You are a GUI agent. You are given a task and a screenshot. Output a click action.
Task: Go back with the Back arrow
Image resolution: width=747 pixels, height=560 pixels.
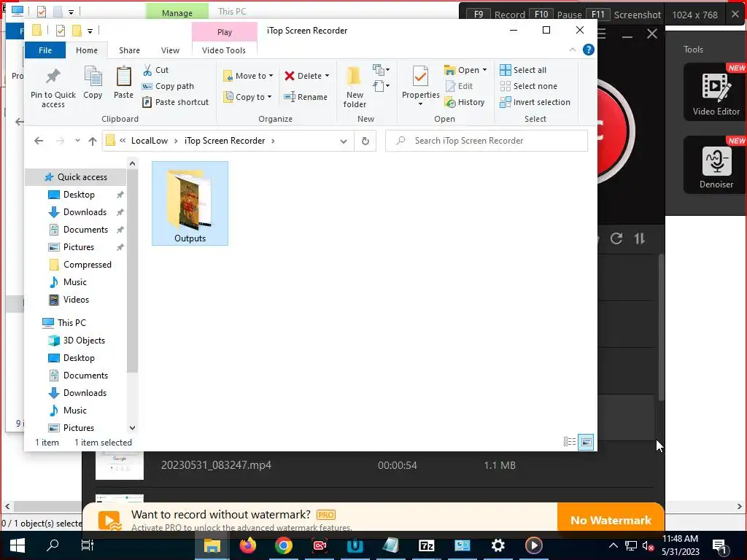click(39, 141)
